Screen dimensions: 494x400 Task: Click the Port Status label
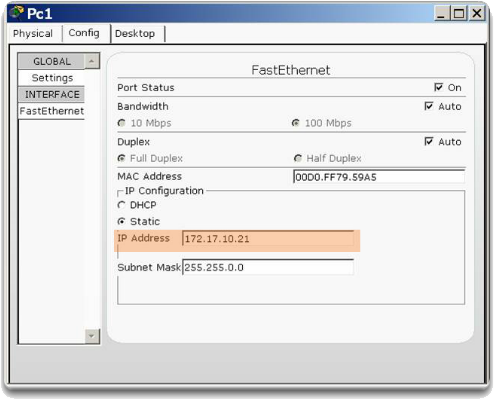[146, 88]
